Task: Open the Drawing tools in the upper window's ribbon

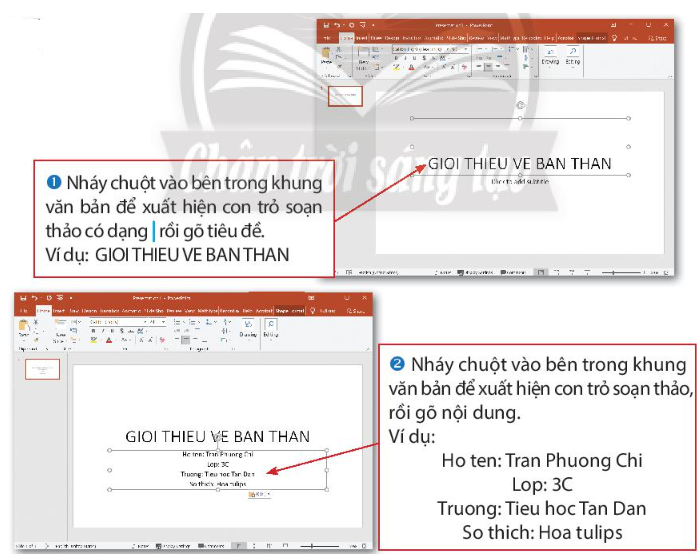Action: click(x=550, y=55)
